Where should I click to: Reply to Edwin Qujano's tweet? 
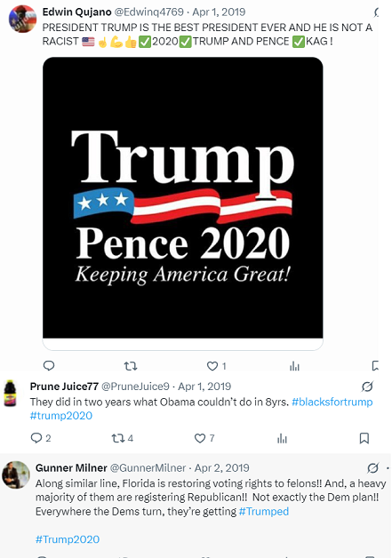coord(49,365)
